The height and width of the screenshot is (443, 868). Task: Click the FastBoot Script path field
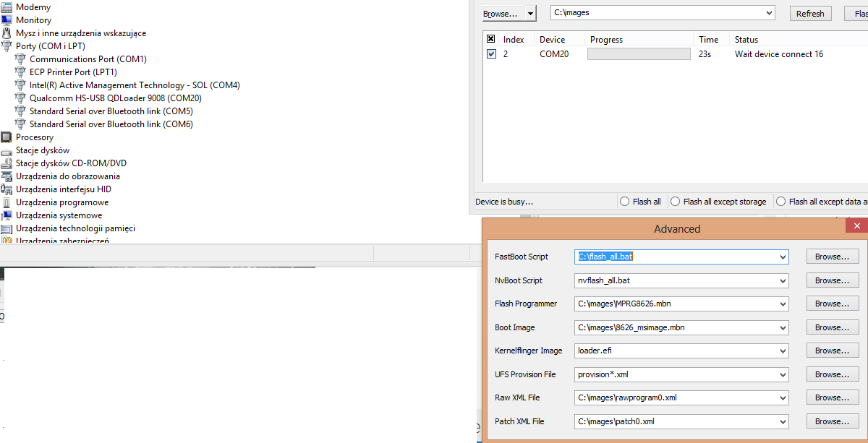click(x=675, y=257)
